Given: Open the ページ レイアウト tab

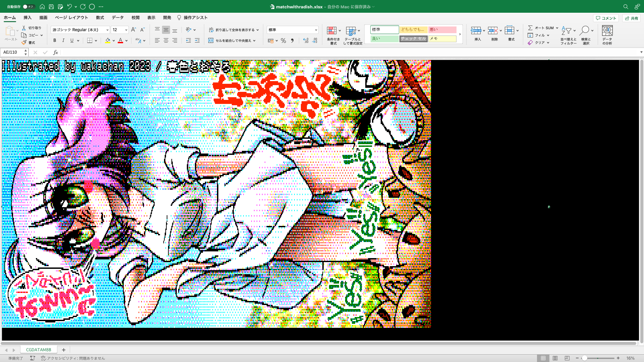Looking at the screenshot, I should 71,18.
